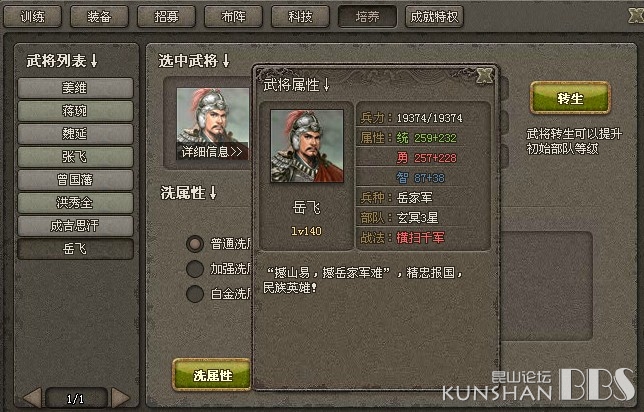The width and height of the screenshot is (644, 412).
Task: Select 普通洗属性 radio option
Action: tap(195, 244)
